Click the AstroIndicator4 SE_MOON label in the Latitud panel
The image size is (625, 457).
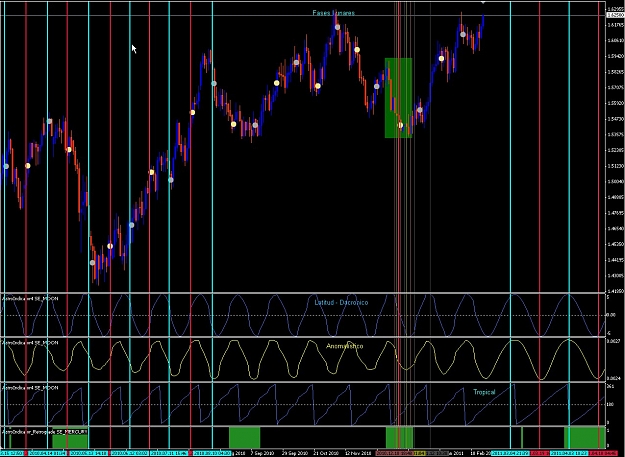pyautogui.click(x=30, y=298)
